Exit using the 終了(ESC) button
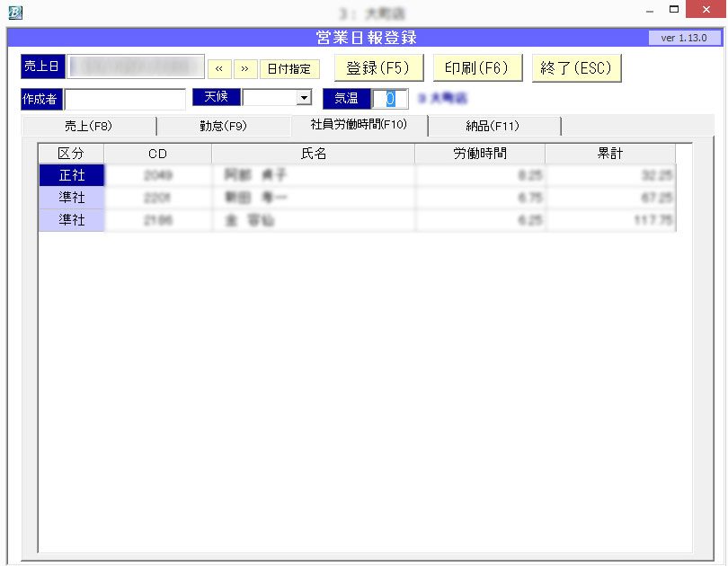The image size is (728, 566). click(x=576, y=68)
